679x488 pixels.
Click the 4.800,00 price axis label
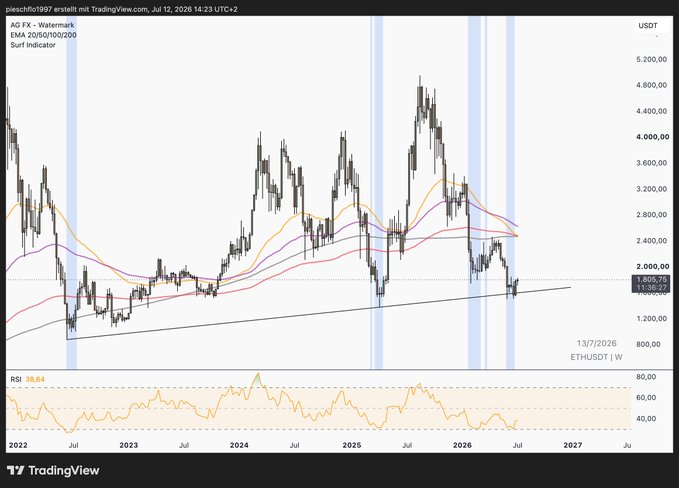click(x=651, y=85)
